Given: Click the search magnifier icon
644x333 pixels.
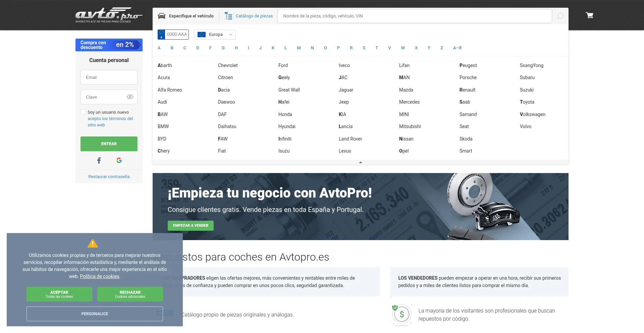Looking at the screenshot, I should [560, 16].
